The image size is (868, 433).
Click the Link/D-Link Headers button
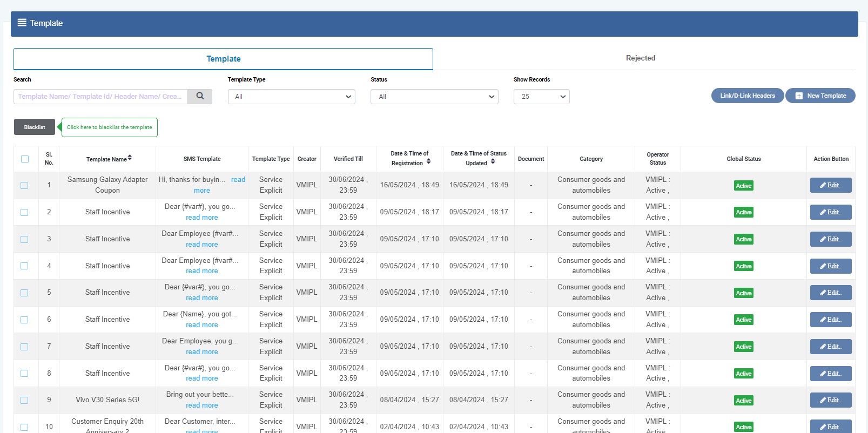(747, 96)
